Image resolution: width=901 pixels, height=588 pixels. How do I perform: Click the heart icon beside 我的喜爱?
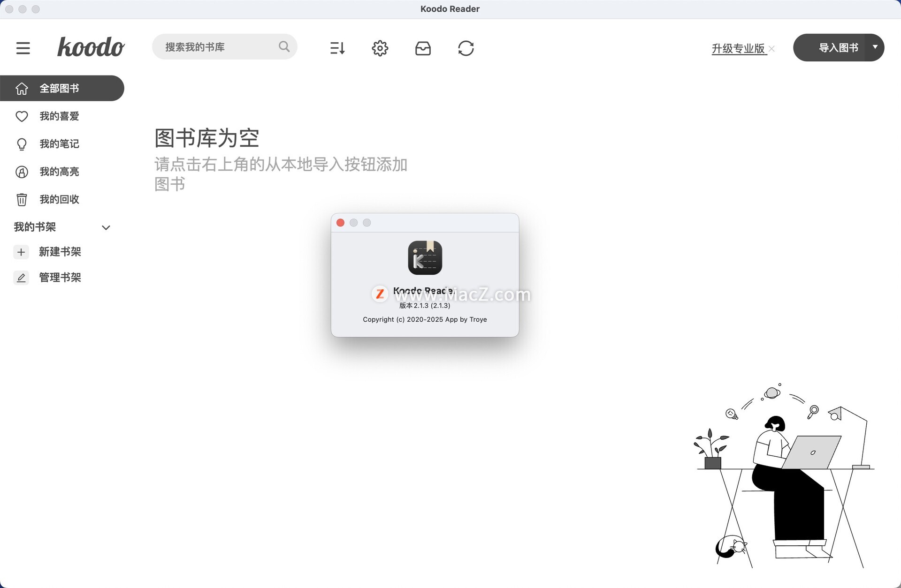tap(22, 116)
